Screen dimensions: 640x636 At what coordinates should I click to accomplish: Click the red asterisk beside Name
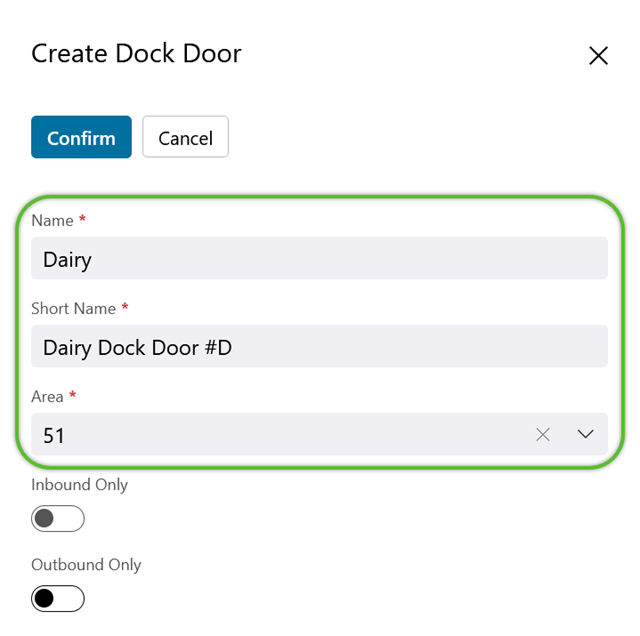82,218
